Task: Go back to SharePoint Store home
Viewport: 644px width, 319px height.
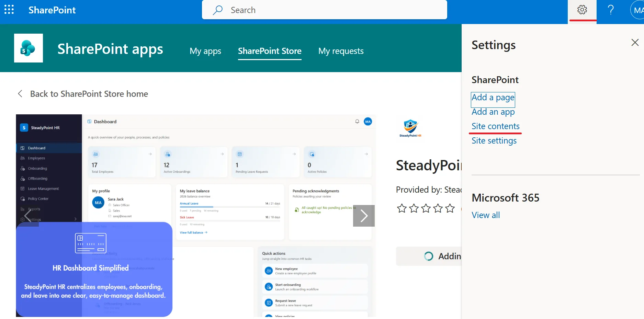Action: coord(89,94)
